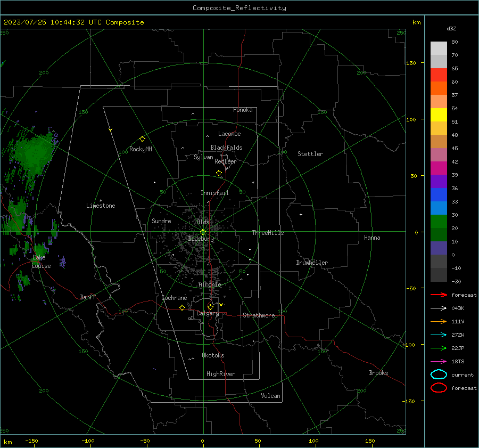Click the Brooks label

[378, 373]
